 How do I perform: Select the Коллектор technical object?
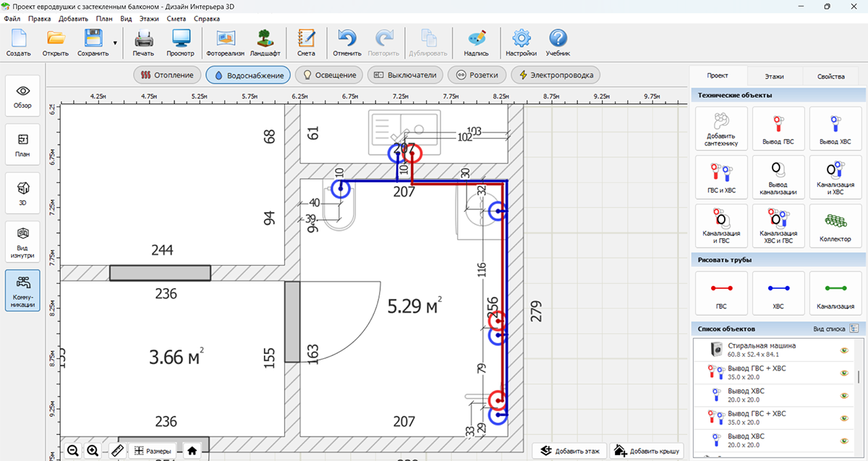coord(835,225)
